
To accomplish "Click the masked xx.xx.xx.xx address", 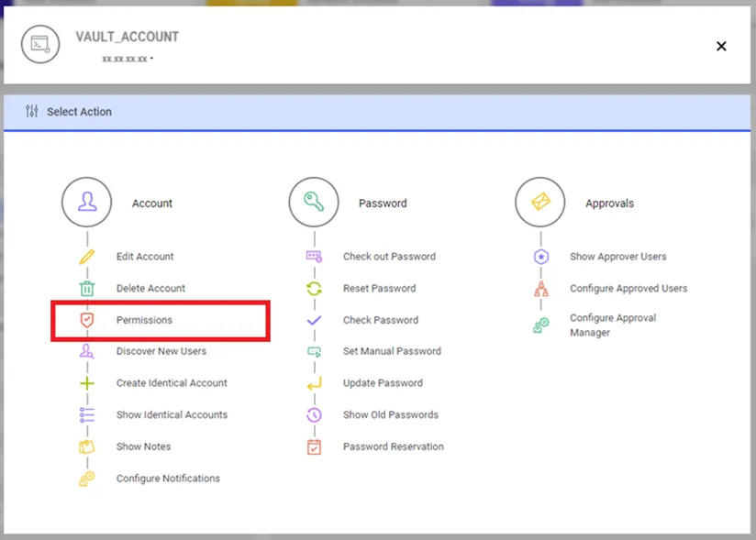I will (125, 60).
